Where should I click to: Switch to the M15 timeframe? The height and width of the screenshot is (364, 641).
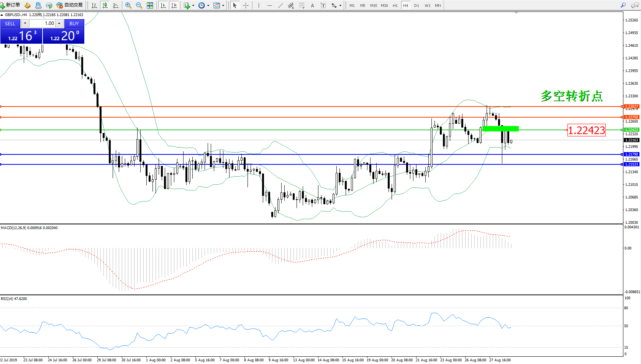coord(373,5)
